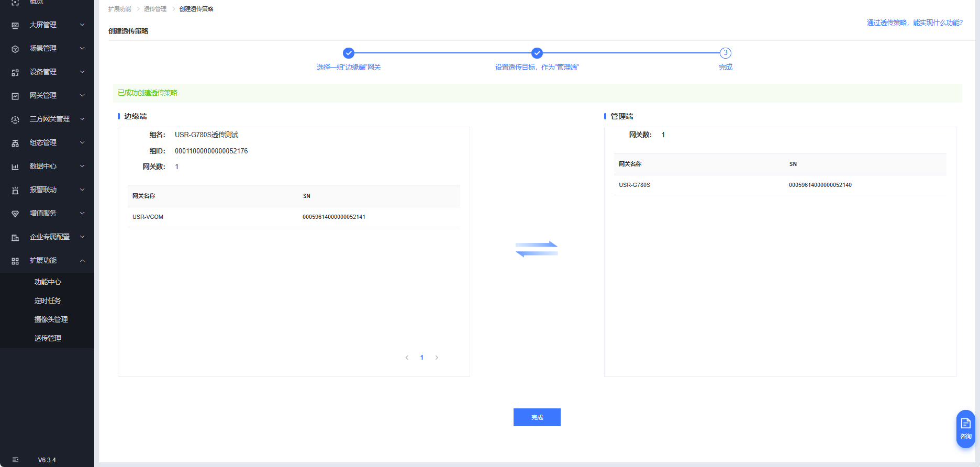The height and width of the screenshot is (467, 980).
Task: Collapse the 扩展功能 menu chevron
Action: click(x=82, y=260)
